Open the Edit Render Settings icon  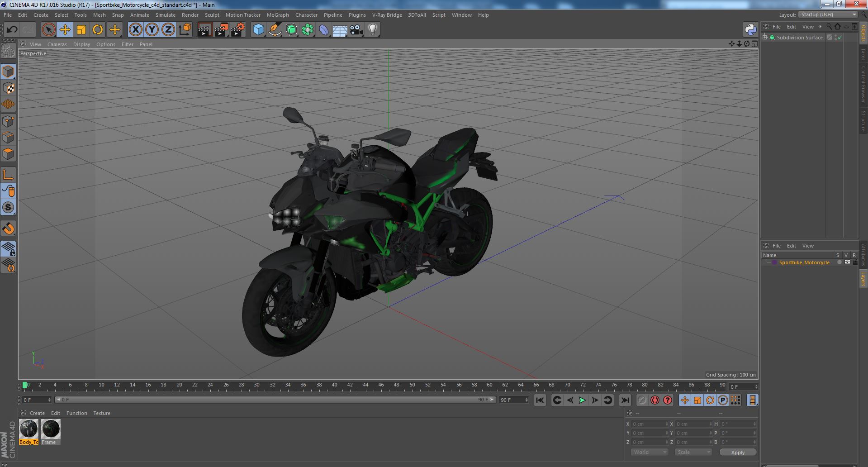[x=238, y=30]
